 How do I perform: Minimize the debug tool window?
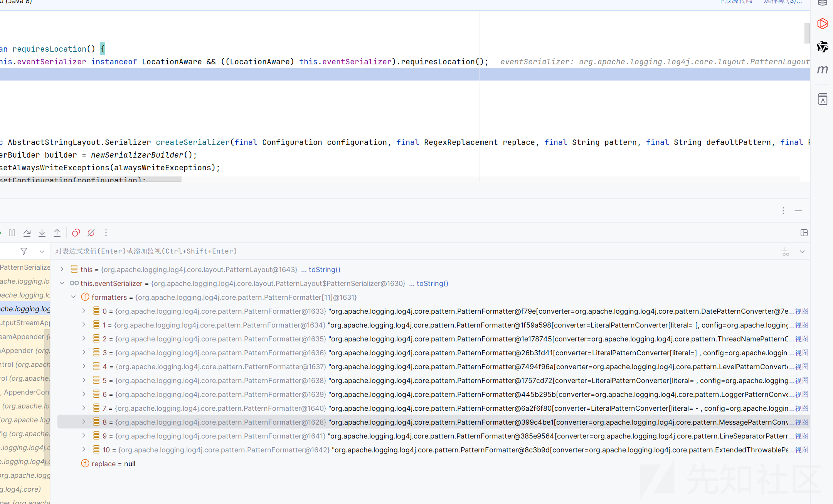(x=798, y=211)
